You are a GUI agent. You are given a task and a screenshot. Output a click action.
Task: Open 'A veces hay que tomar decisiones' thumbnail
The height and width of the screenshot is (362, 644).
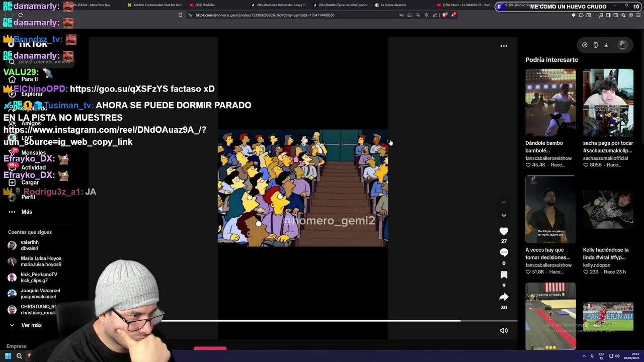550,210
